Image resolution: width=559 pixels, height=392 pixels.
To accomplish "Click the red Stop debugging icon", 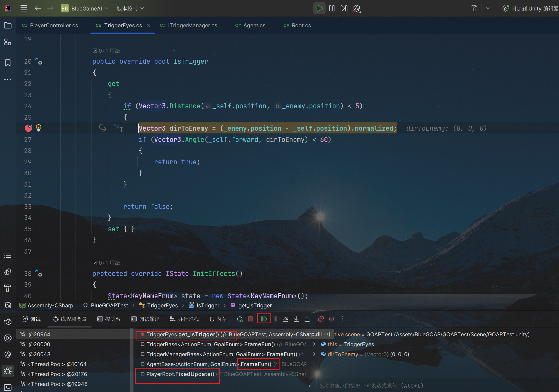I will coord(251,319).
